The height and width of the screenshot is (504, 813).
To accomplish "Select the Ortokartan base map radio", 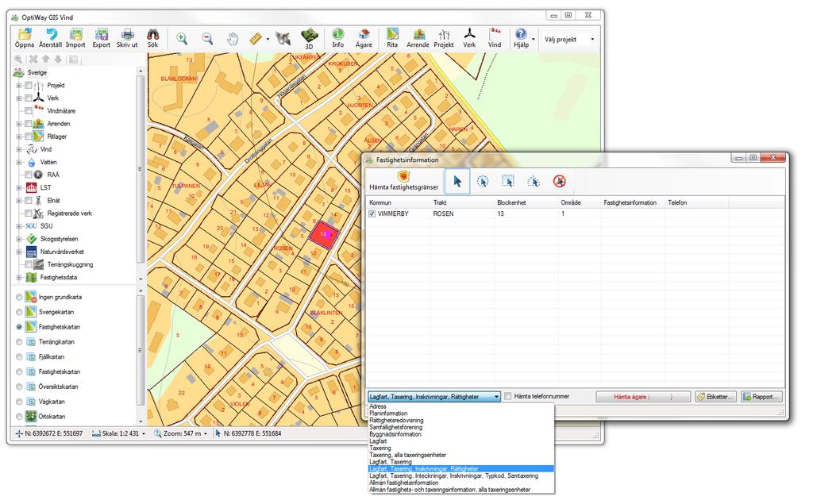I will click(19, 417).
